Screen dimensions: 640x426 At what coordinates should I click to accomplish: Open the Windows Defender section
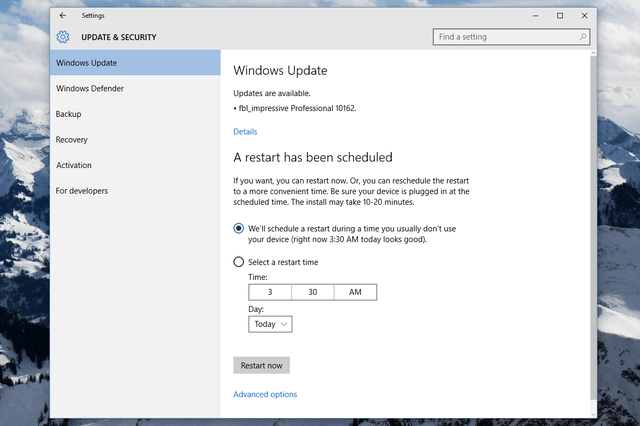pyautogui.click(x=135, y=89)
